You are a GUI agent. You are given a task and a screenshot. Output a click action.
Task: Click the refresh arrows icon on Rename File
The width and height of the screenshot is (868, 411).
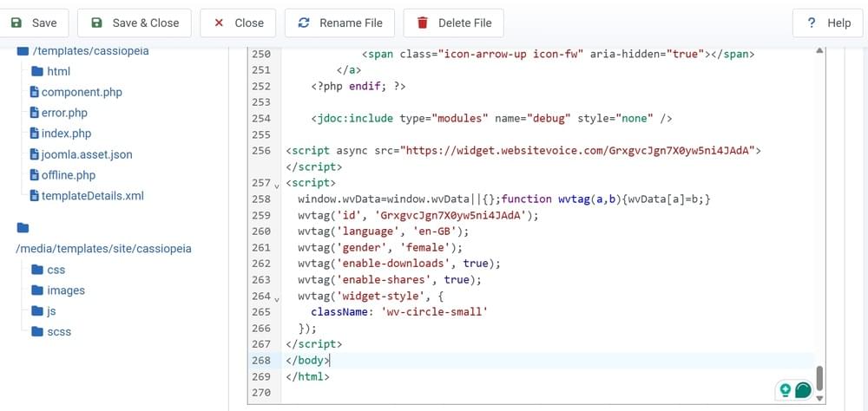[x=303, y=23]
